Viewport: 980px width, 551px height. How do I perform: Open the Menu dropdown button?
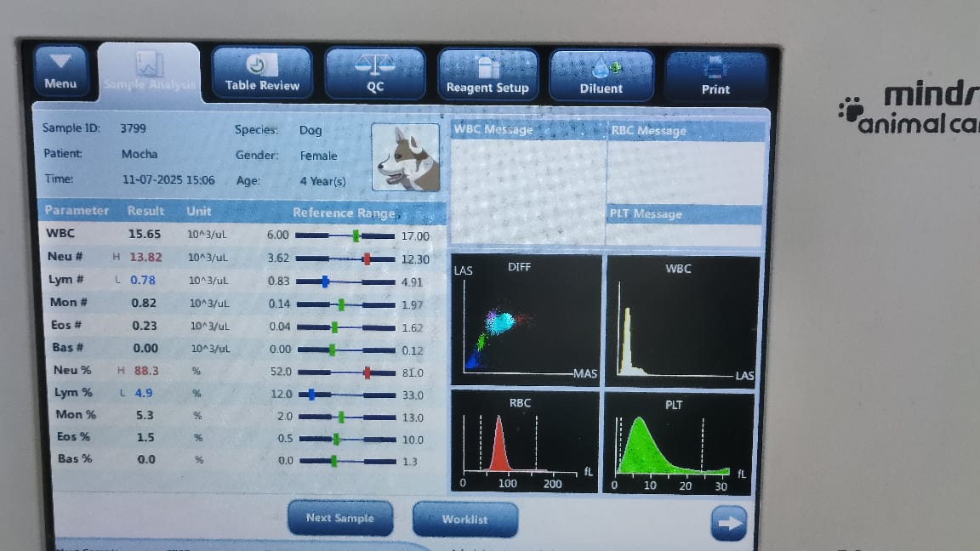tap(61, 71)
